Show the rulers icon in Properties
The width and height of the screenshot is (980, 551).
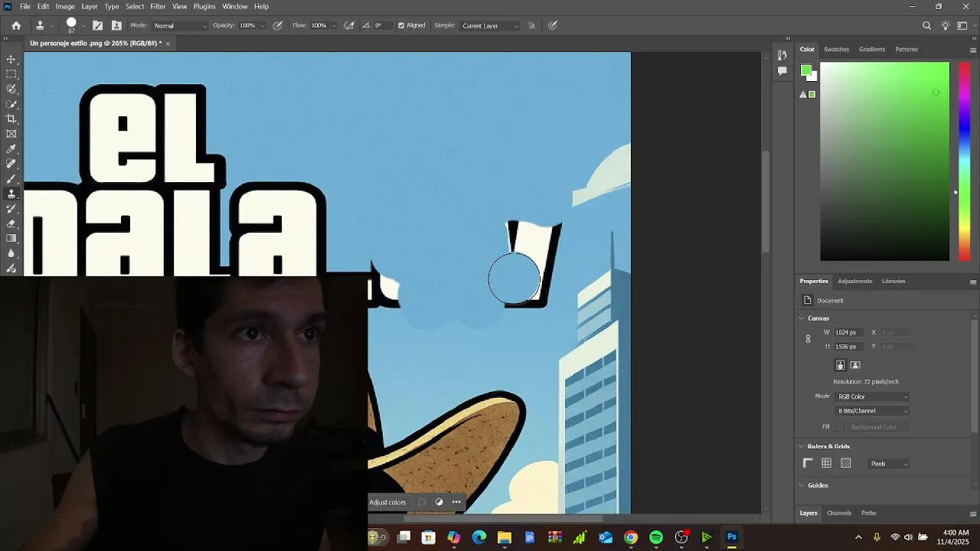click(808, 463)
